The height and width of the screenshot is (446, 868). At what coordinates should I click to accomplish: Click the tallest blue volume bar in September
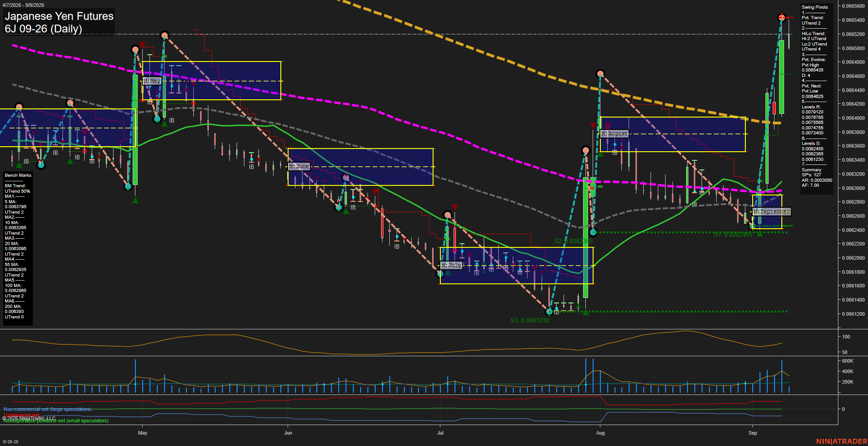point(781,377)
